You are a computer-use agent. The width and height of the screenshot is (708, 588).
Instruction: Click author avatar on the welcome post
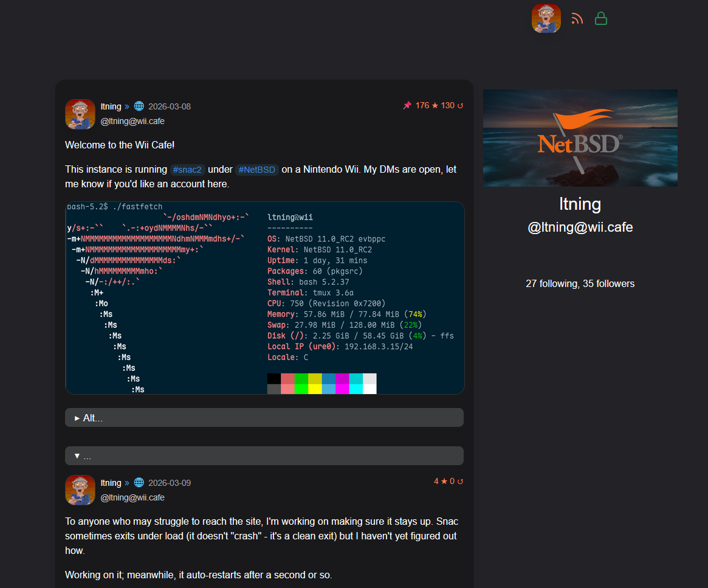tap(80, 114)
